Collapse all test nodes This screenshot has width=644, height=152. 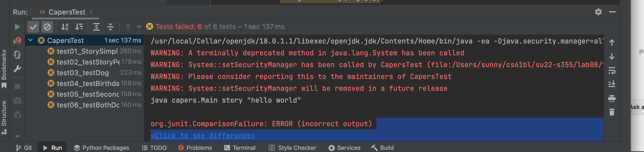click(110, 27)
